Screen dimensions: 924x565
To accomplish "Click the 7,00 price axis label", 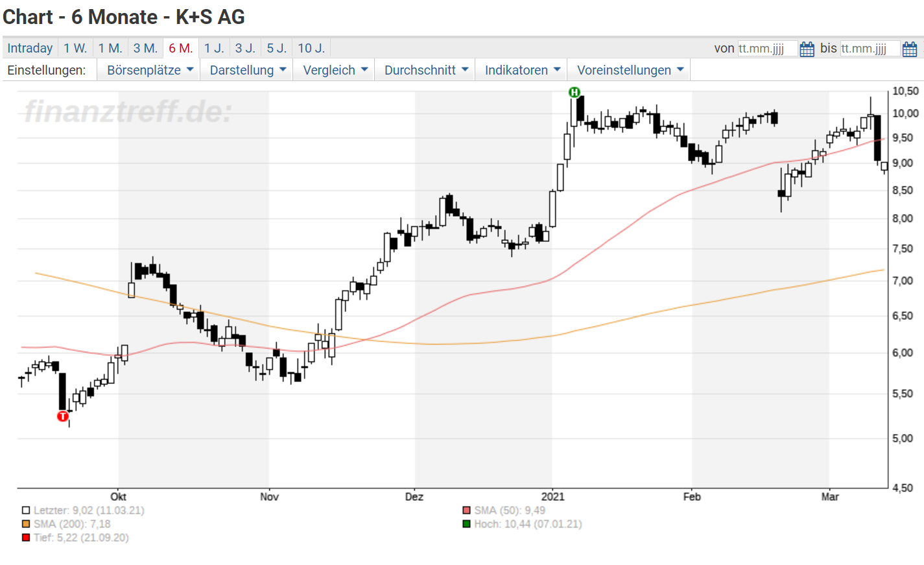I will 903,281.
